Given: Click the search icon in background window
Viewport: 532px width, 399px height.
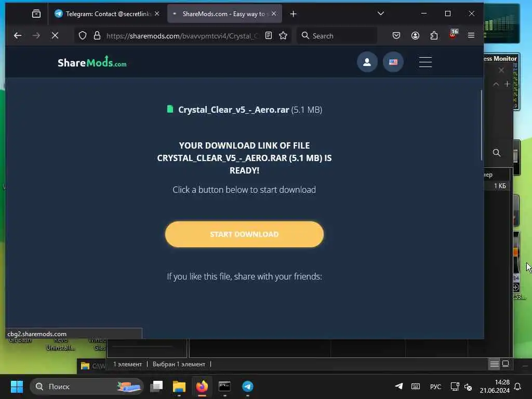Looking at the screenshot, I should [x=497, y=153].
